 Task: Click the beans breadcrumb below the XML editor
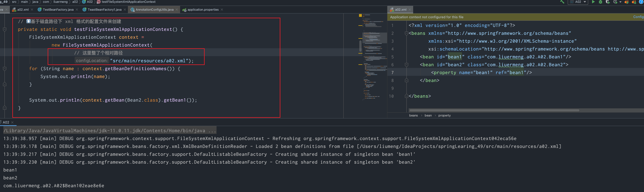pos(413,115)
